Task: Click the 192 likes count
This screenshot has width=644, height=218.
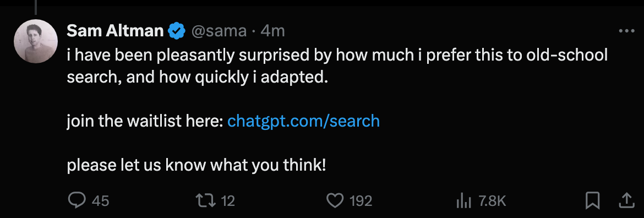Action: (361, 201)
